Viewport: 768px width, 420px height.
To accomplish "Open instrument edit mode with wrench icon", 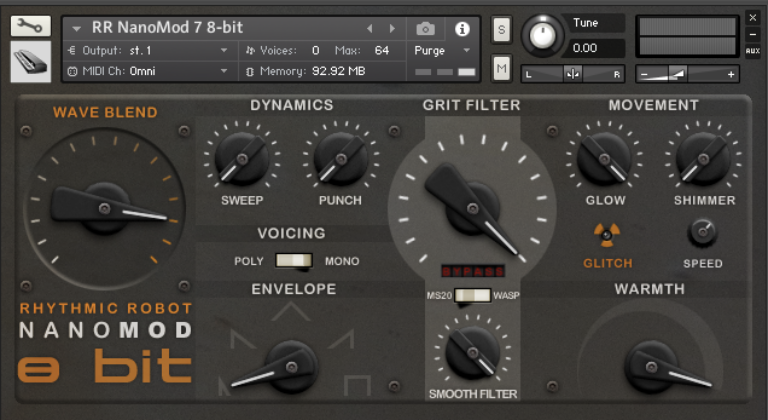I will [30, 26].
